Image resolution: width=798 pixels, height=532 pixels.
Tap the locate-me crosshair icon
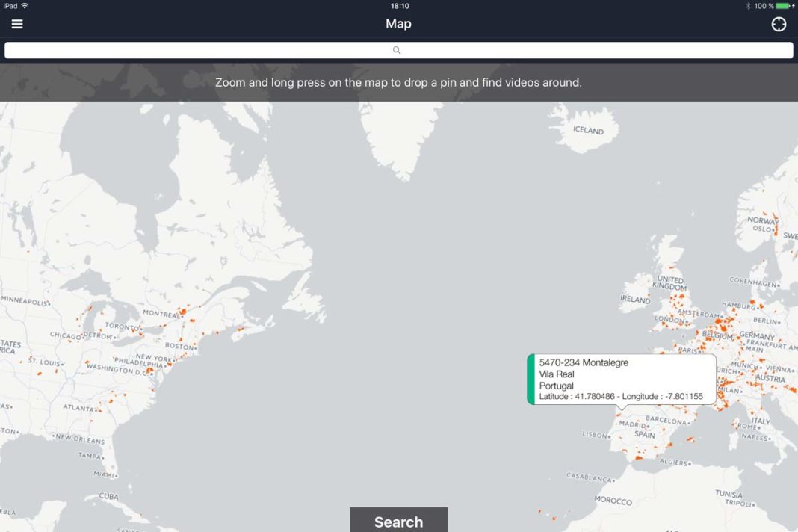pos(778,23)
